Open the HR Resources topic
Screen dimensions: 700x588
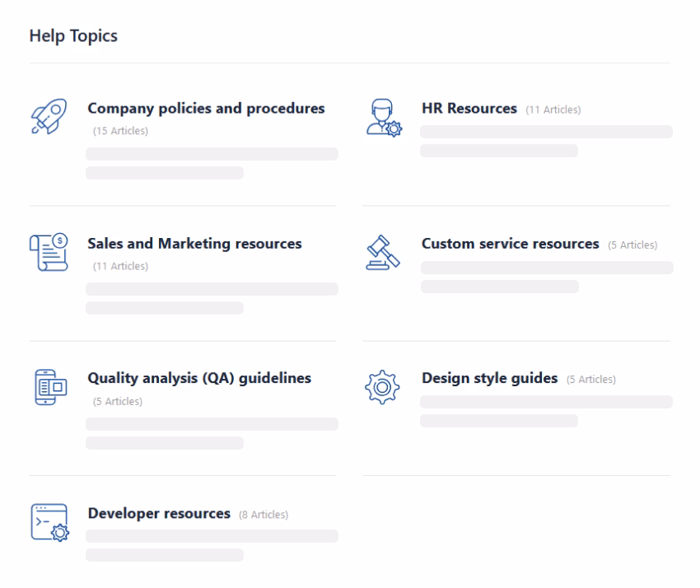[469, 109]
